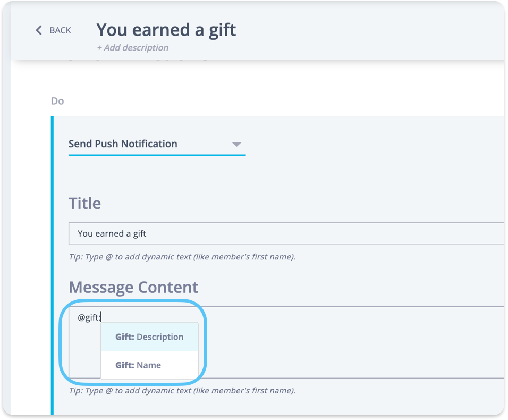Click the "Title" field heading

84,203
